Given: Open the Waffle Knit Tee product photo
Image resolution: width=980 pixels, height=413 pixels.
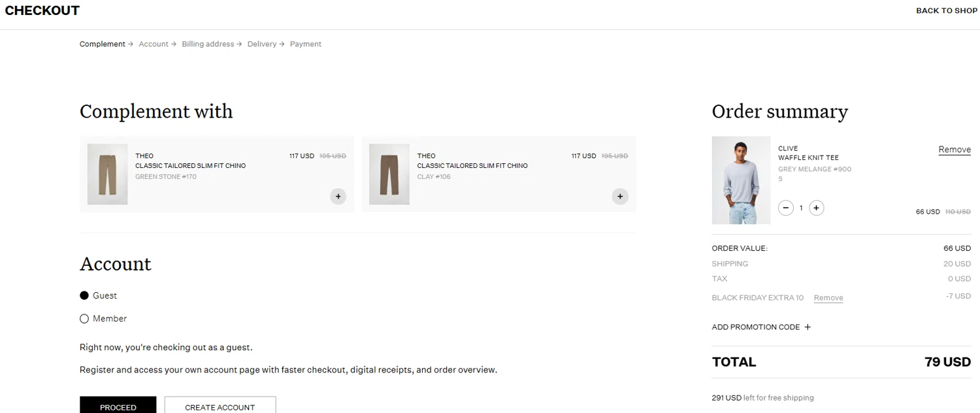Looking at the screenshot, I should [741, 180].
